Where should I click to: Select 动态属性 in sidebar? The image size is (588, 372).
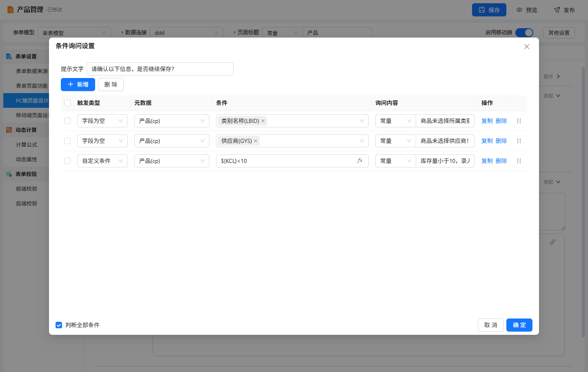[x=26, y=159]
